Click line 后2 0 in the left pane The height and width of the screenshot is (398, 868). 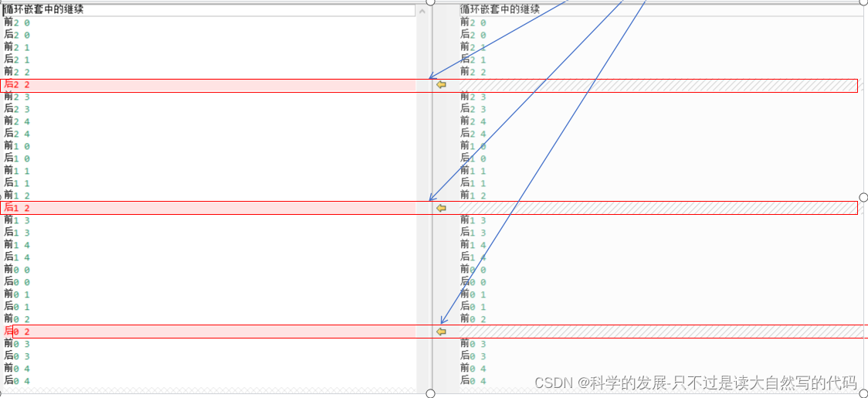tap(17, 35)
